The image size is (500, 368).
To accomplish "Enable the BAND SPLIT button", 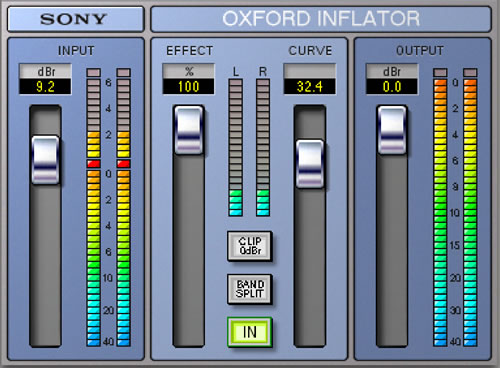I will 250,289.
